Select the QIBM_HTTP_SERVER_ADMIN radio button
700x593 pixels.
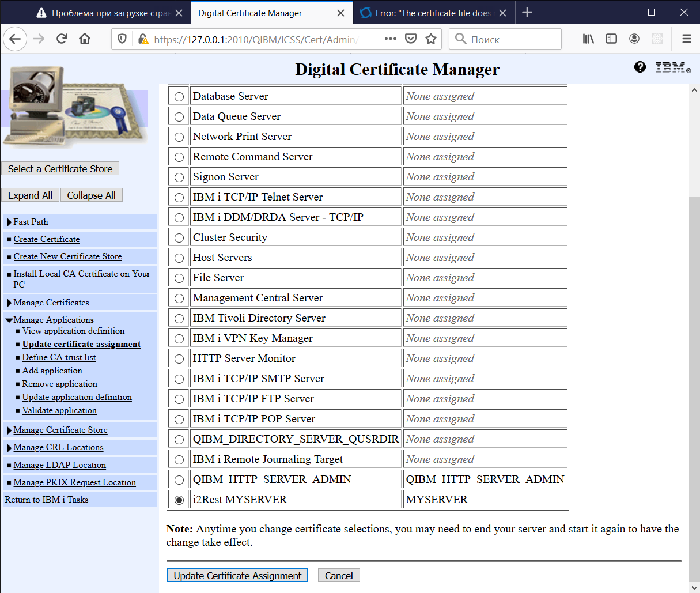(179, 480)
